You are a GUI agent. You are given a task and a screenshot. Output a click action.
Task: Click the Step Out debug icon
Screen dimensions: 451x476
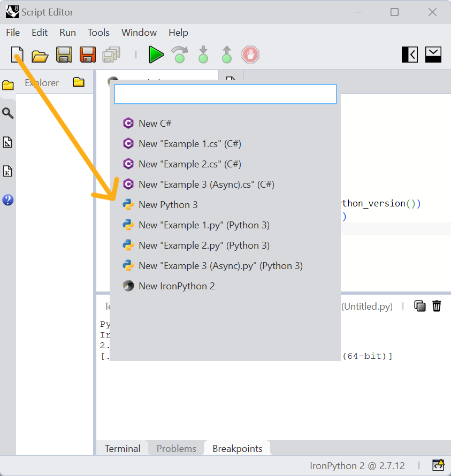click(x=227, y=55)
